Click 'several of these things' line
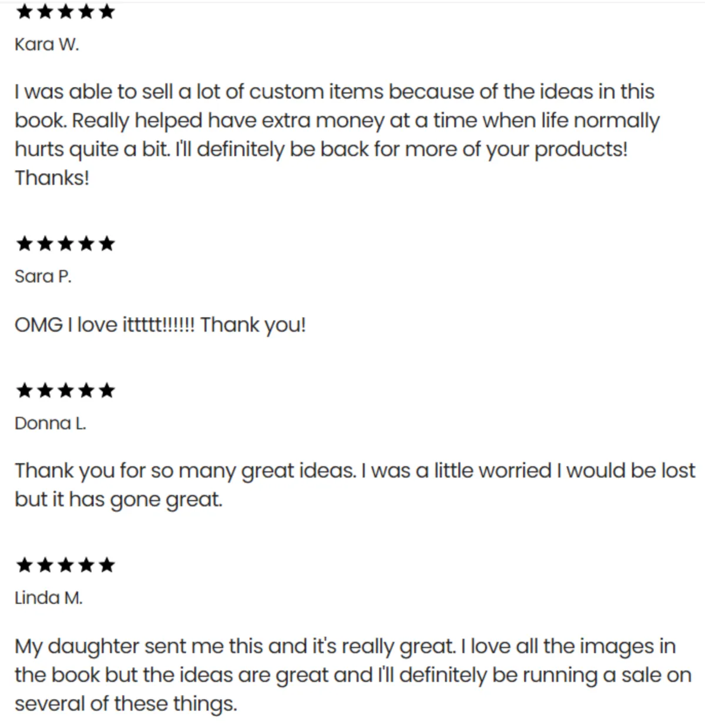Viewport: 705px width, 728px height. (x=126, y=703)
